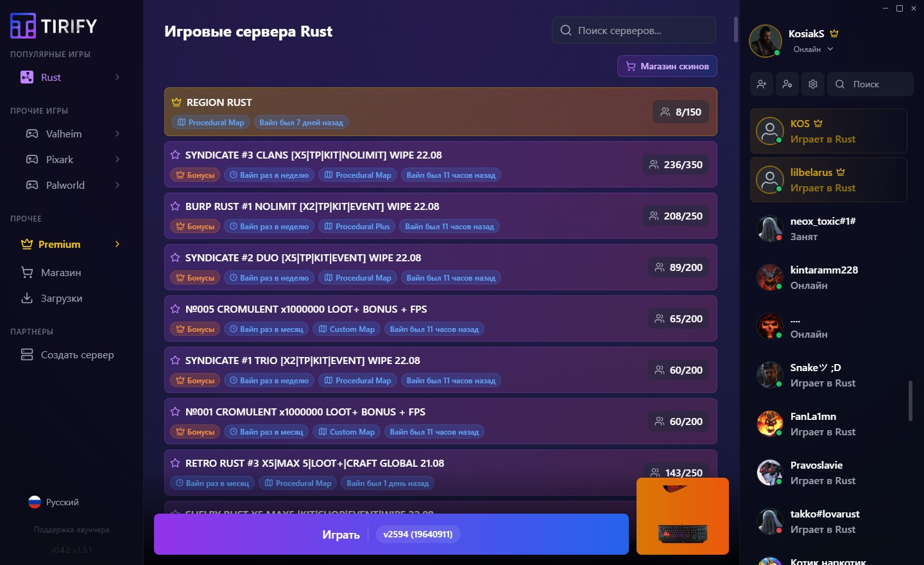This screenshot has height=565, width=924.
Task: Expand the Palworld submenu chevron
Action: tap(117, 185)
